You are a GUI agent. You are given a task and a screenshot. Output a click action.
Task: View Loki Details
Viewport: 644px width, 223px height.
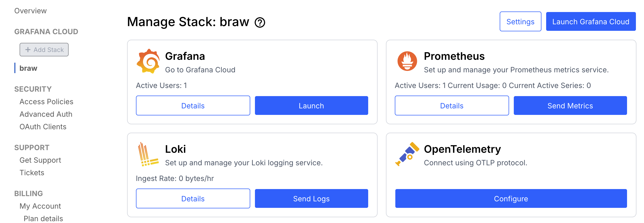click(x=193, y=198)
